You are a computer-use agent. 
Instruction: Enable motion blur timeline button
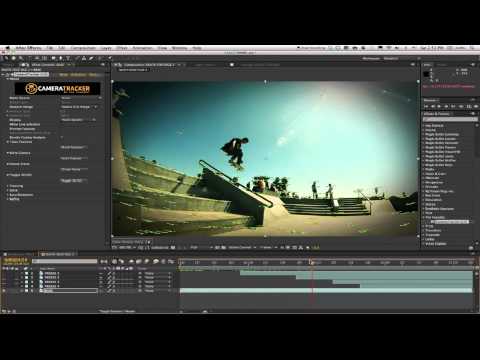[x=147, y=262]
